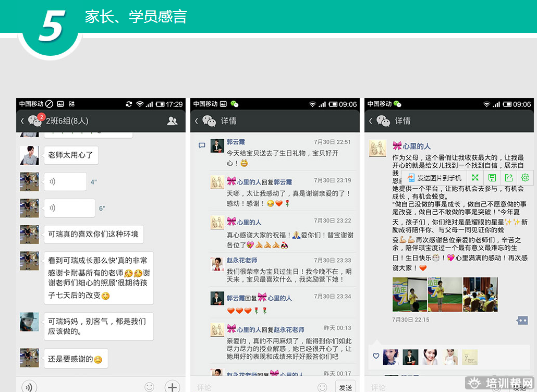
Task: Tap emoji icon in middle comment bar
Action: (322, 387)
